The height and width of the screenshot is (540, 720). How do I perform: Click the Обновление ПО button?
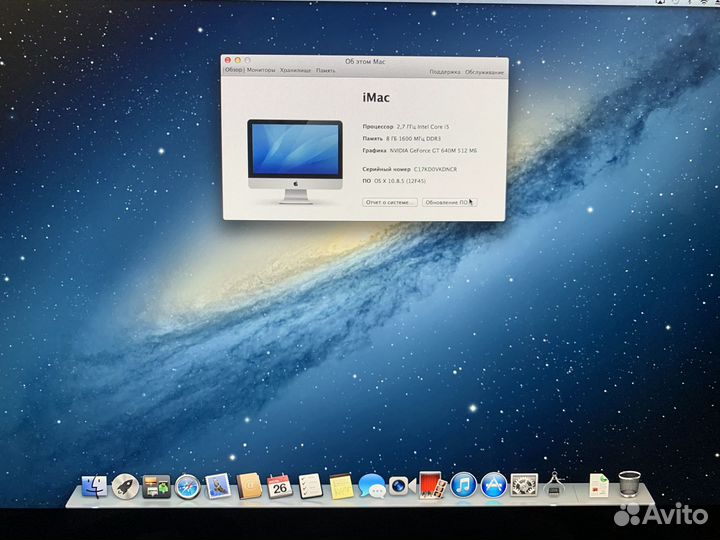(x=449, y=202)
